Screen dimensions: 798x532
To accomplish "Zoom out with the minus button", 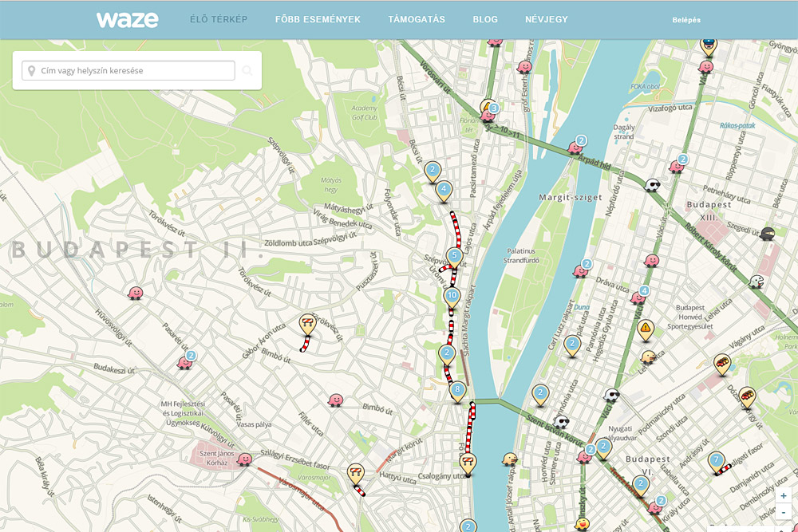I will point(784,512).
